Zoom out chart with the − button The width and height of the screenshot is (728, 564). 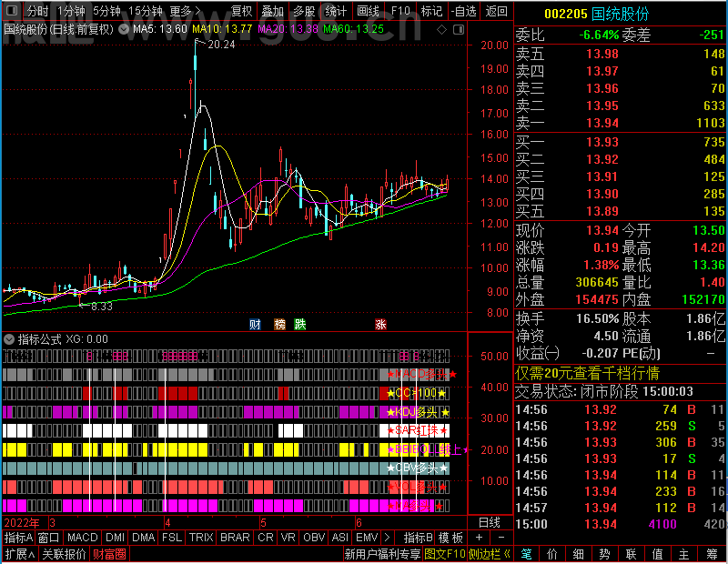[501, 538]
